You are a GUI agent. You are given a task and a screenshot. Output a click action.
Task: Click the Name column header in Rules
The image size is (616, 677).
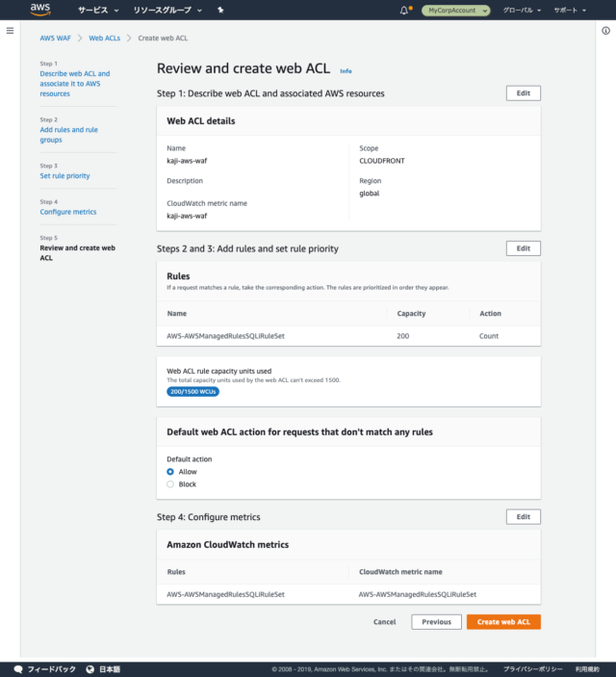point(177,313)
